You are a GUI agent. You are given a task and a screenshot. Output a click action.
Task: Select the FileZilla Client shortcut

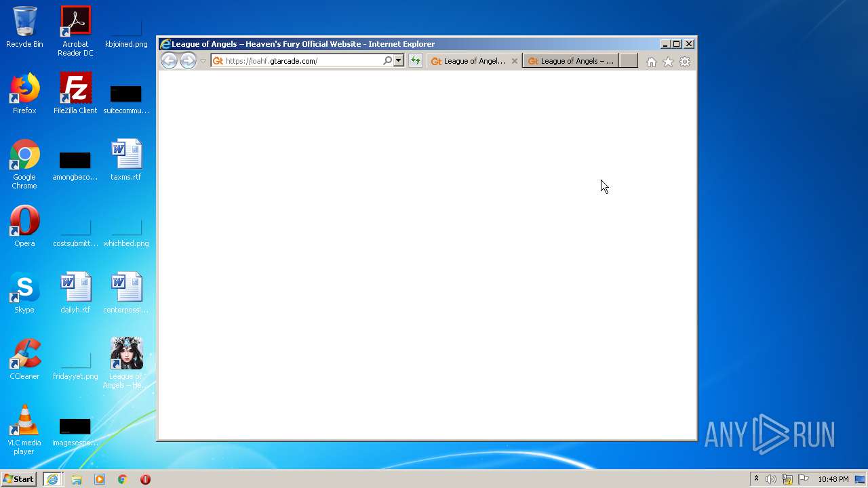pos(75,94)
